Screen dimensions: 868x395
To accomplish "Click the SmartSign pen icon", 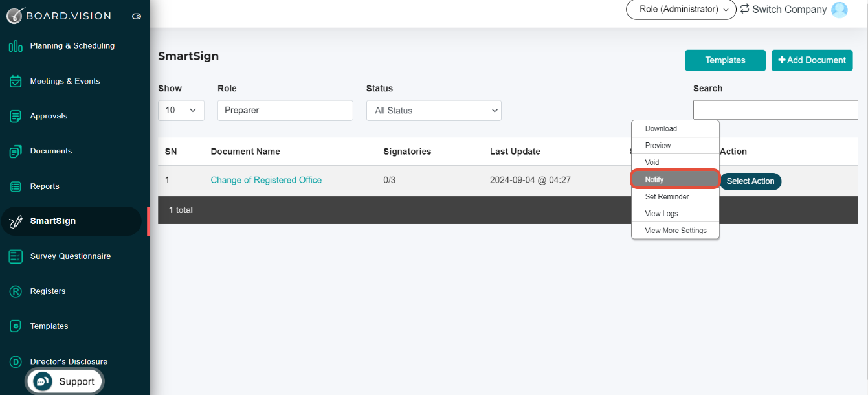I will point(16,221).
